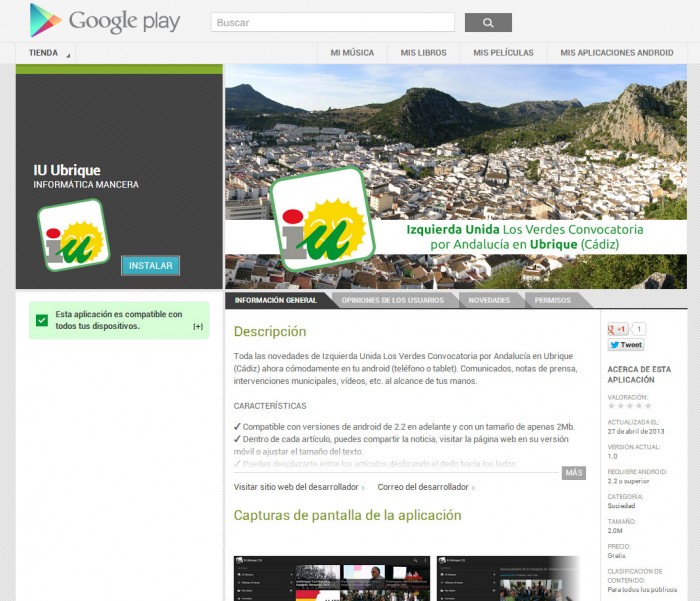Switch to Opiniones de los Usuarios tab

pyautogui.click(x=393, y=300)
